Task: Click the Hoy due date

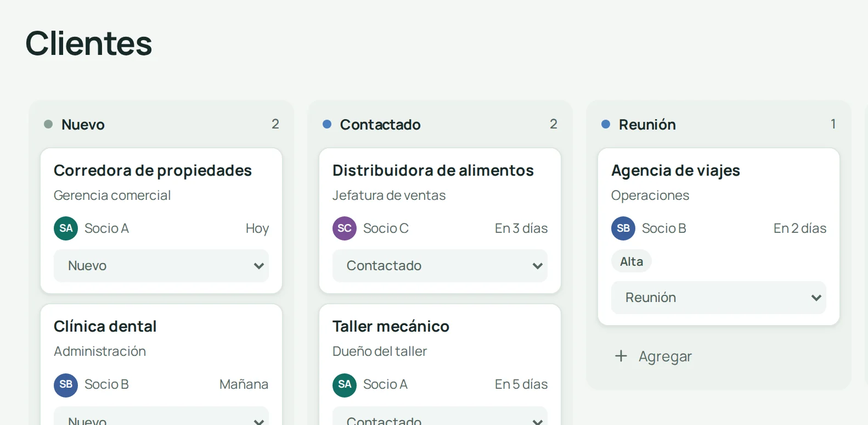Action: [x=257, y=228]
